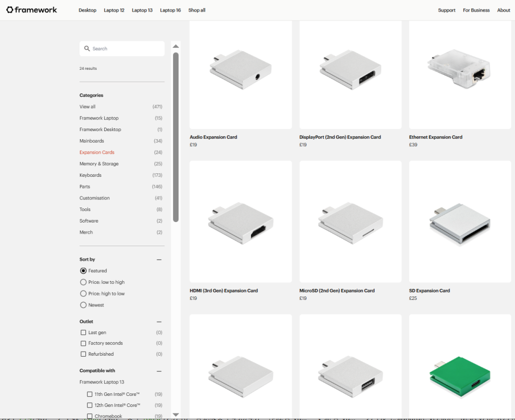Click the sidebar scroll up arrow
The width and height of the screenshot is (515, 420).
pyautogui.click(x=176, y=46)
